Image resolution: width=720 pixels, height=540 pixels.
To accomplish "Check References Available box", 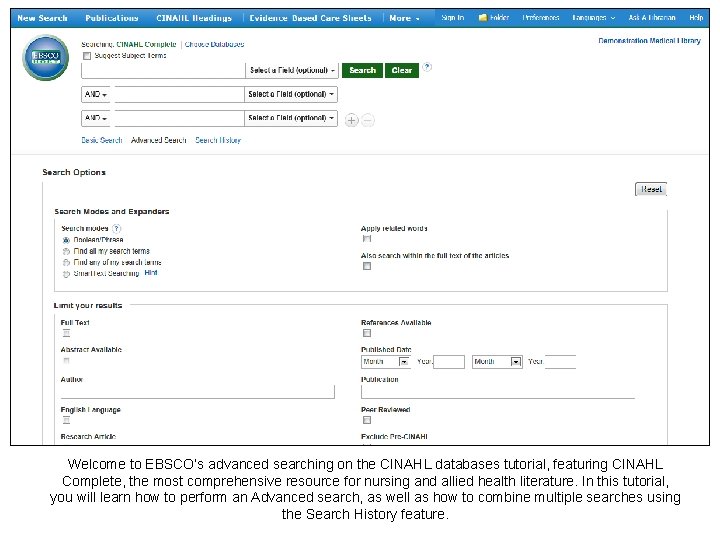I will point(366,333).
